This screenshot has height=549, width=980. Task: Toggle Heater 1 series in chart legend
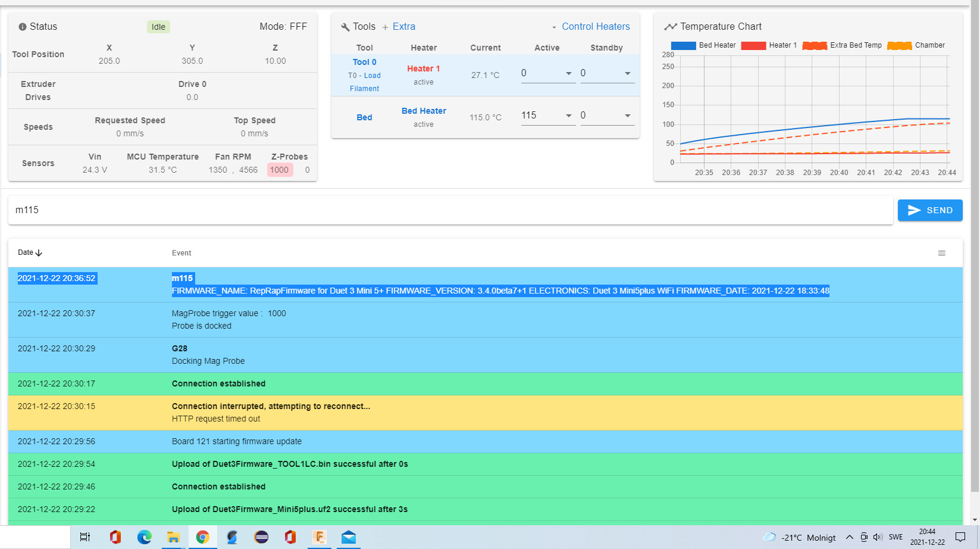(768, 45)
